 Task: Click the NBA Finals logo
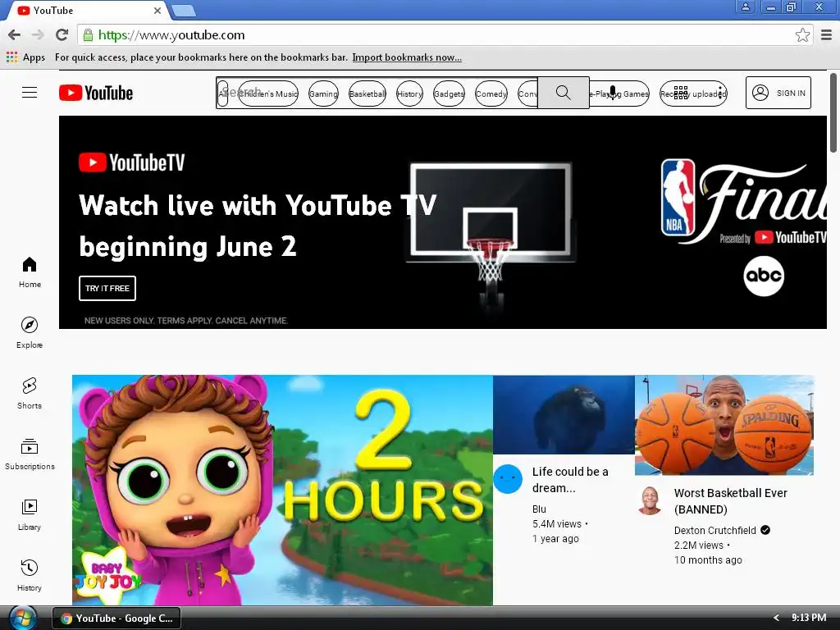tap(743, 201)
